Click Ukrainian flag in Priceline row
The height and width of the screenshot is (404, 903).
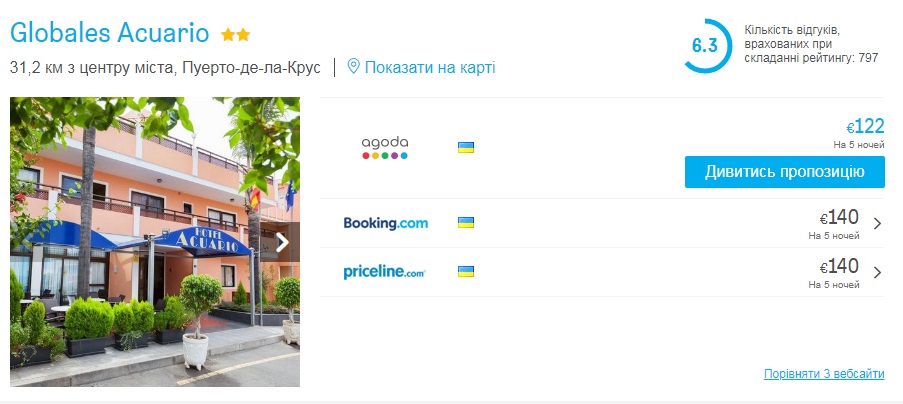click(x=465, y=271)
